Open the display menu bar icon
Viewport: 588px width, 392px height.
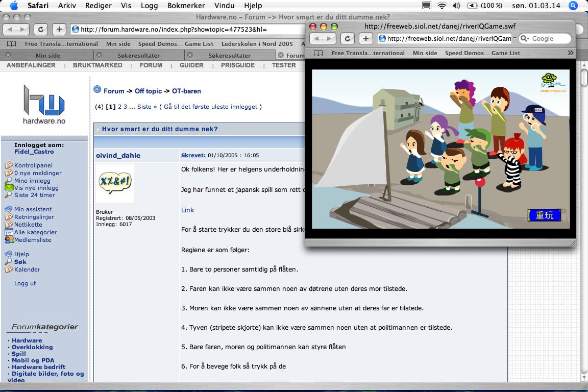(426, 5)
